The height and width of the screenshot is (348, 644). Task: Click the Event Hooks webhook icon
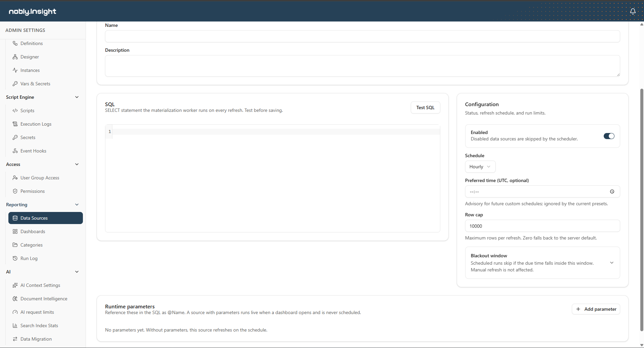[15, 151]
